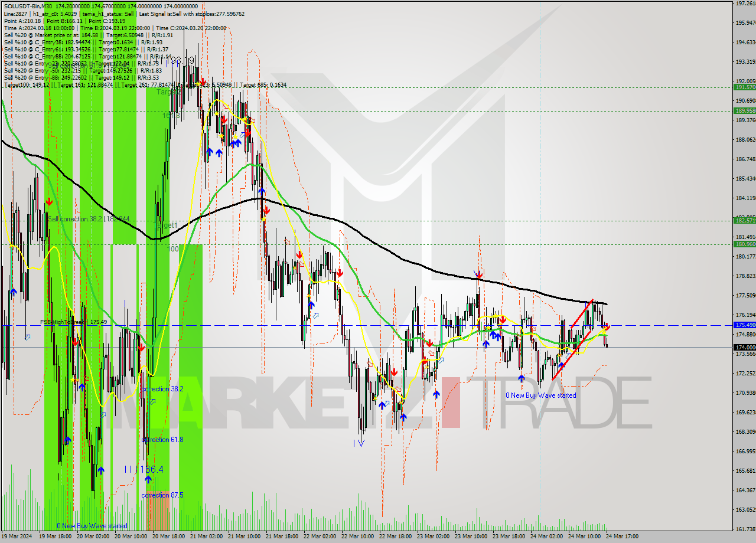This screenshot has width=756, height=543.
Task: Click the green 191.570 price tag
Action: (x=745, y=87)
